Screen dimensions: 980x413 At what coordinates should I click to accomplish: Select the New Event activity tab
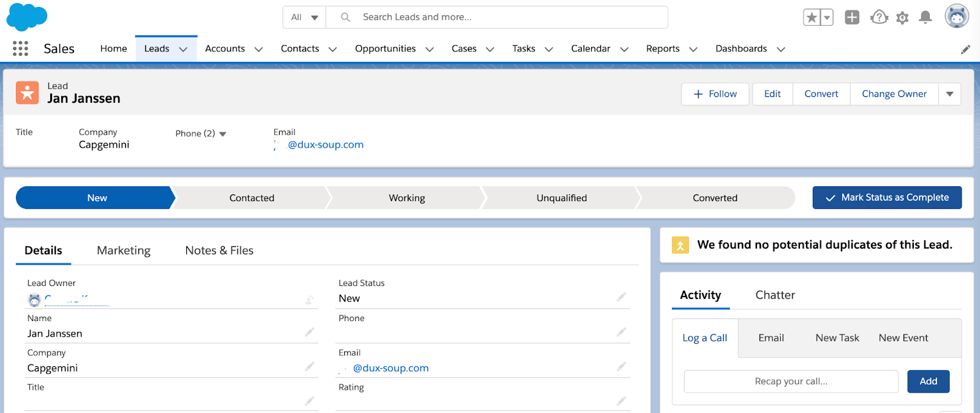pyautogui.click(x=903, y=338)
